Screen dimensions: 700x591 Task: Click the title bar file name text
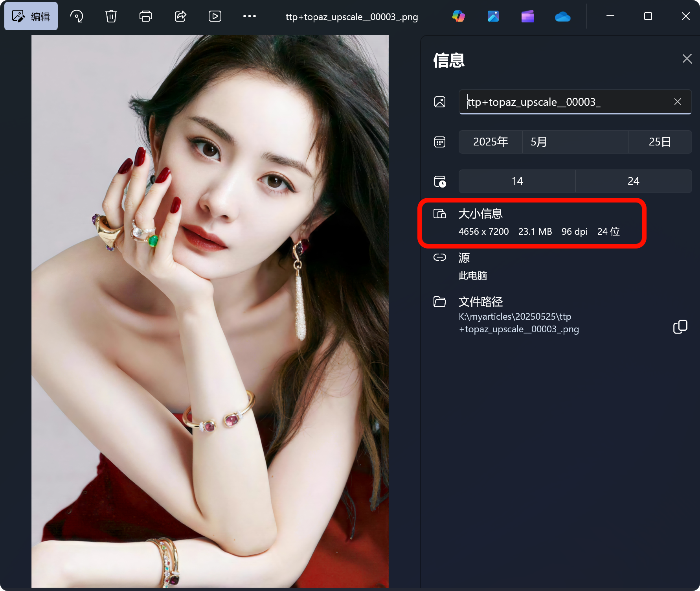click(x=352, y=17)
